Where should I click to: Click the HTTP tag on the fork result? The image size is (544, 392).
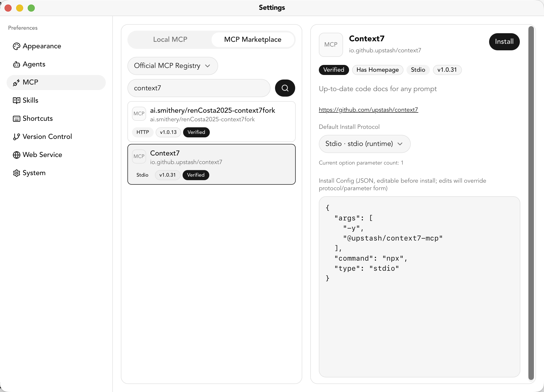143,132
